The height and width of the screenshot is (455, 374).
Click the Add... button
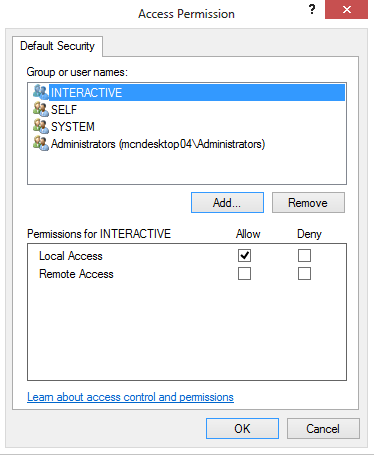(227, 202)
